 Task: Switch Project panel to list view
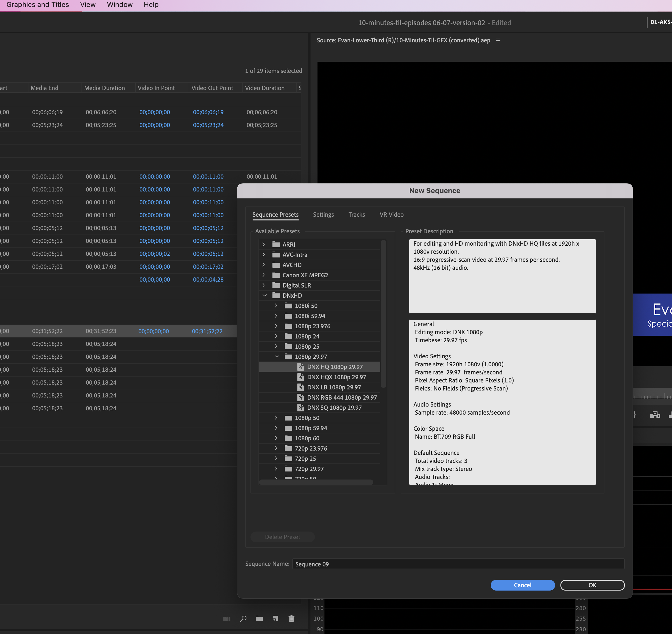(227, 619)
